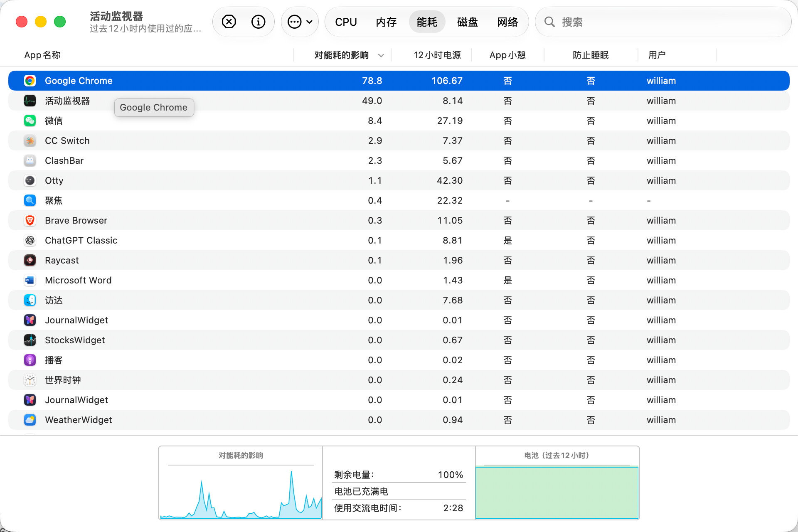Click the ClashBar app icon
The width and height of the screenshot is (798, 532).
pyautogui.click(x=30, y=160)
